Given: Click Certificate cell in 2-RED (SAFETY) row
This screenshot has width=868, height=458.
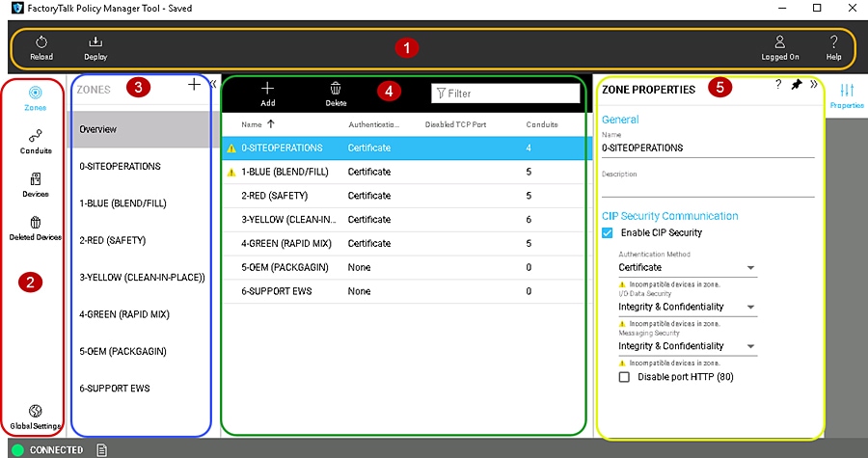Looking at the screenshot, I should tap(369, 196).
